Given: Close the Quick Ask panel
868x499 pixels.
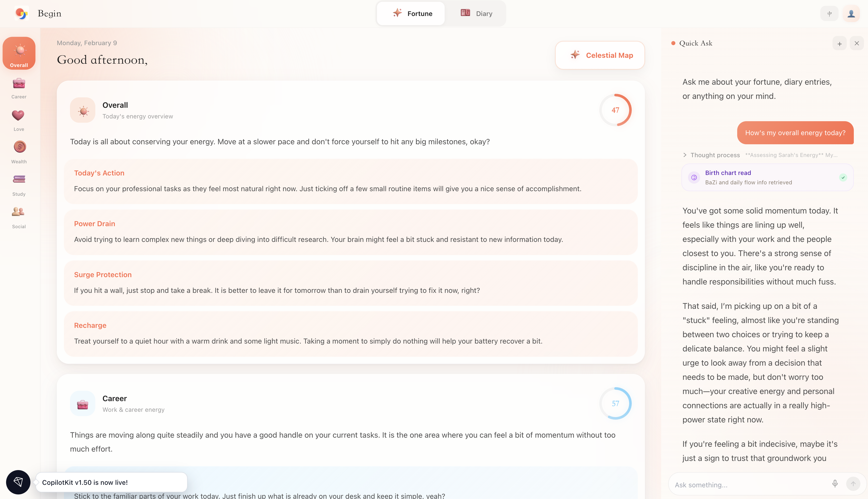Looking at the screenshot, I should 857,44.
